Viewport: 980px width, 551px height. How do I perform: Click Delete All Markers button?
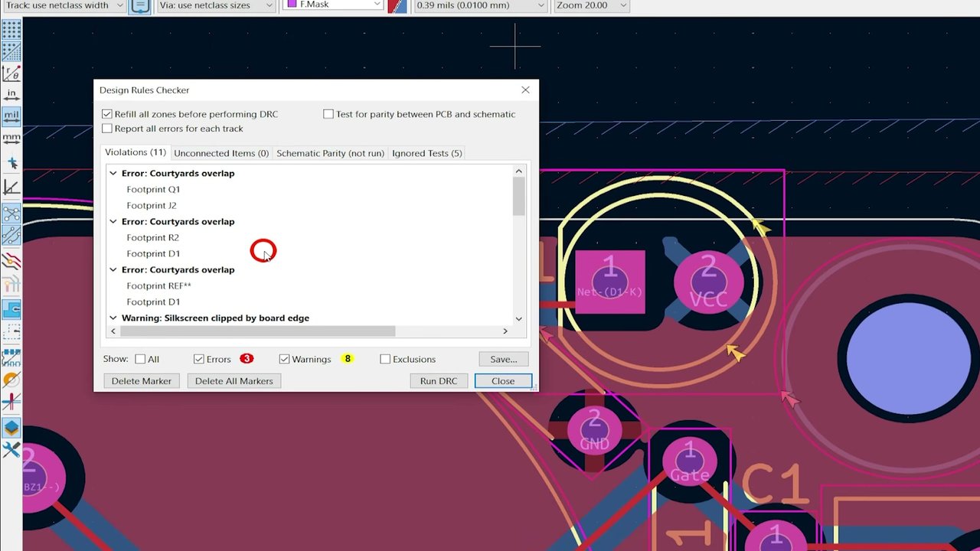[x=234, y=381]
